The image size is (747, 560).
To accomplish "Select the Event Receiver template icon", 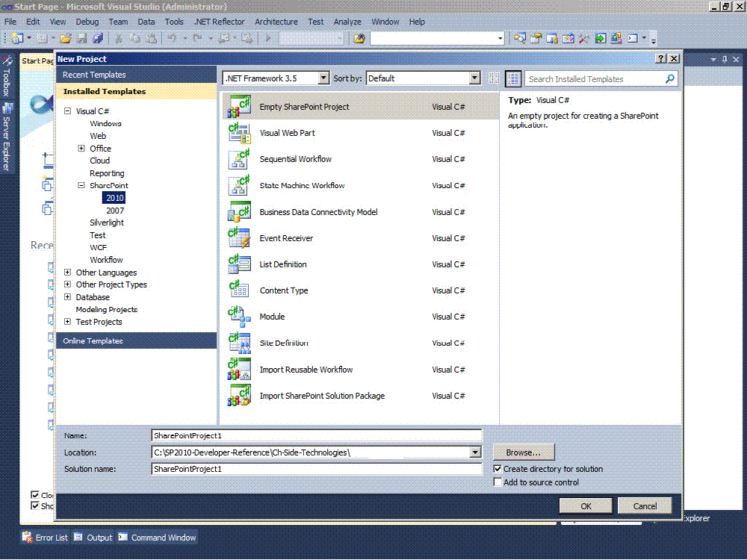I will [239, 237].
